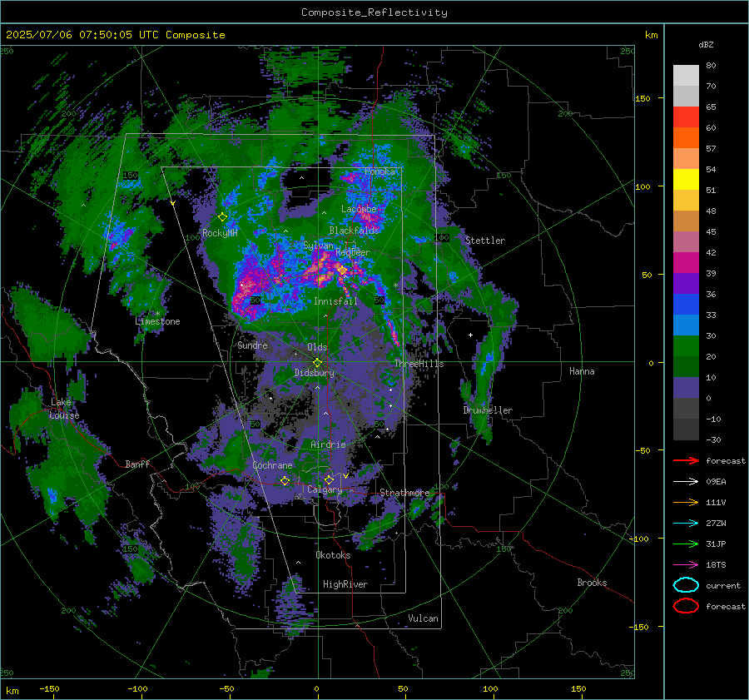Viewport: 749px width, 700px height.
Task: Click the Lake Louise label
Action: point(64,409)
